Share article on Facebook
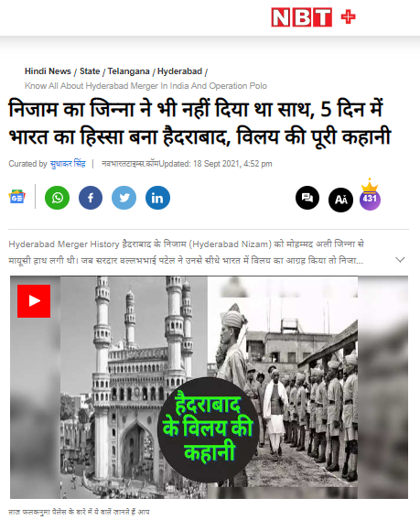The width and height of the screenshot is (420, 520). 91,198
